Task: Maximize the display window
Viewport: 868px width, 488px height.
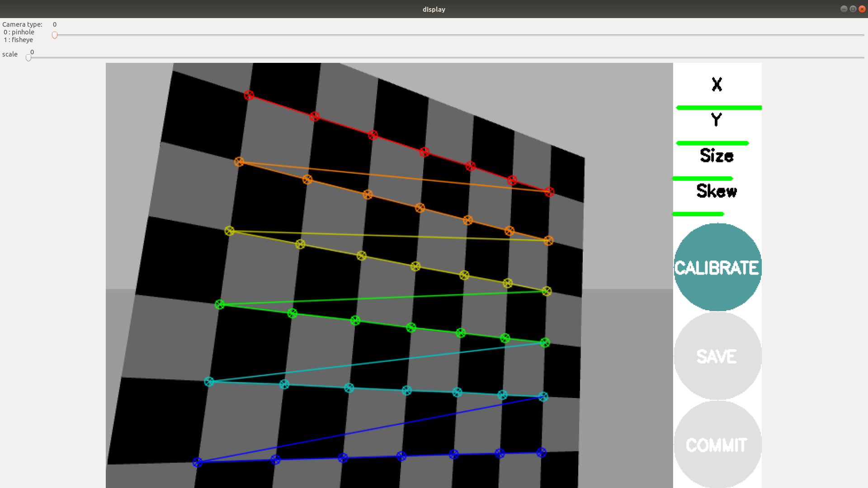Action: [x=853, y=9]
